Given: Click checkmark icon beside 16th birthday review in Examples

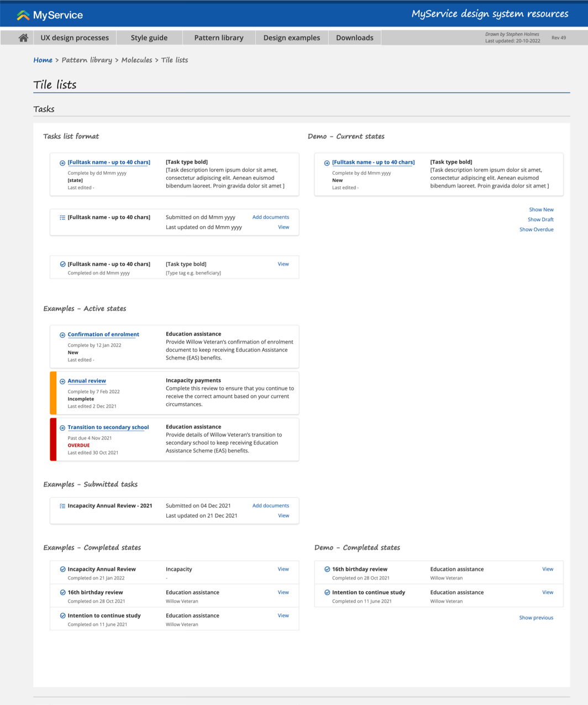Looking at the screenshot, I should coord(62,592).
